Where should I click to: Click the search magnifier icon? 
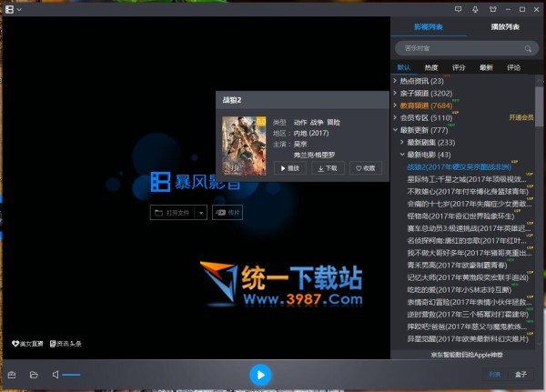tap(526, 48)
